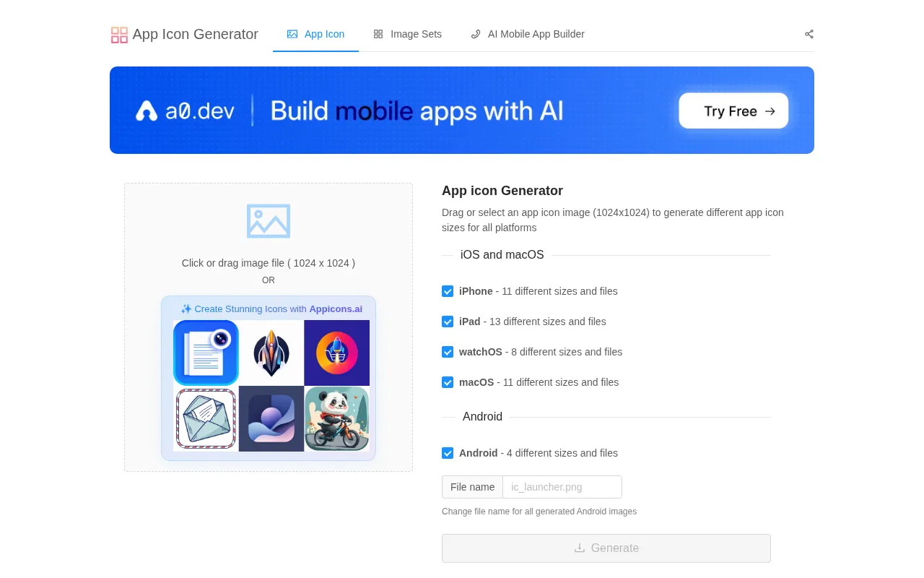Select the panda on bike sample icon

click(x=337, y=418)
